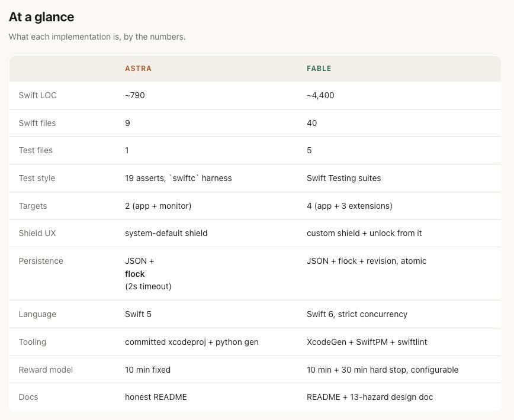Select the 'Shield UX' row label
This screenshot has width=514, height=420.
37,233
